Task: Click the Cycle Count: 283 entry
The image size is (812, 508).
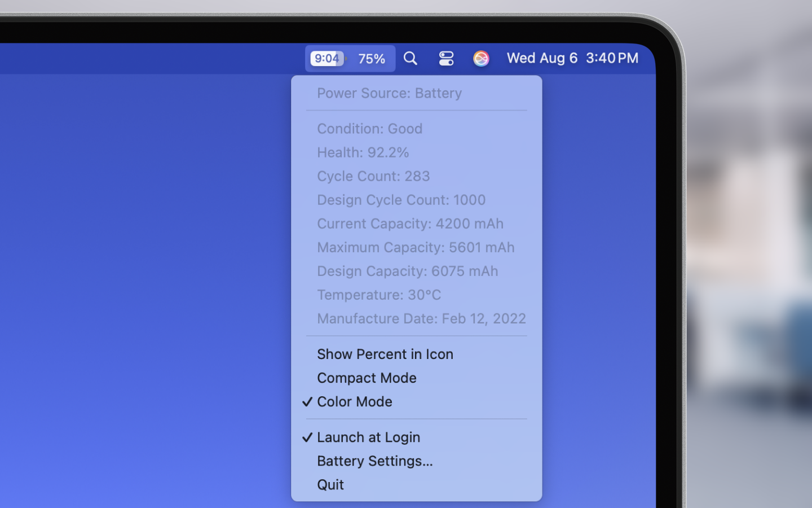Action: 373,176
